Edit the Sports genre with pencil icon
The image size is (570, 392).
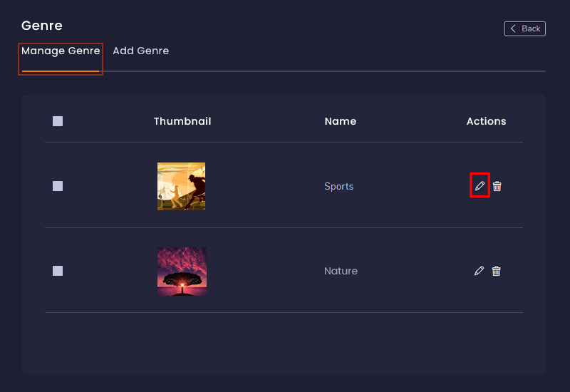480,186
